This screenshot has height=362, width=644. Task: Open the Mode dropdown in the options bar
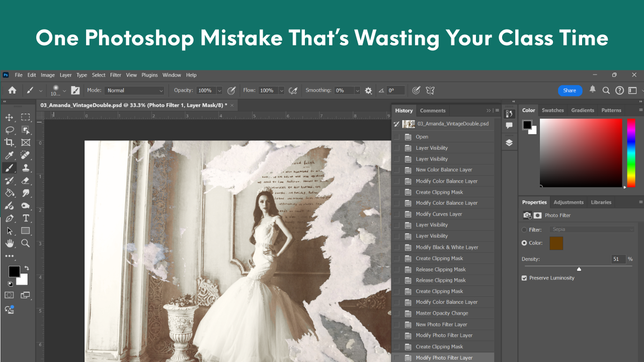coord(134,90)
